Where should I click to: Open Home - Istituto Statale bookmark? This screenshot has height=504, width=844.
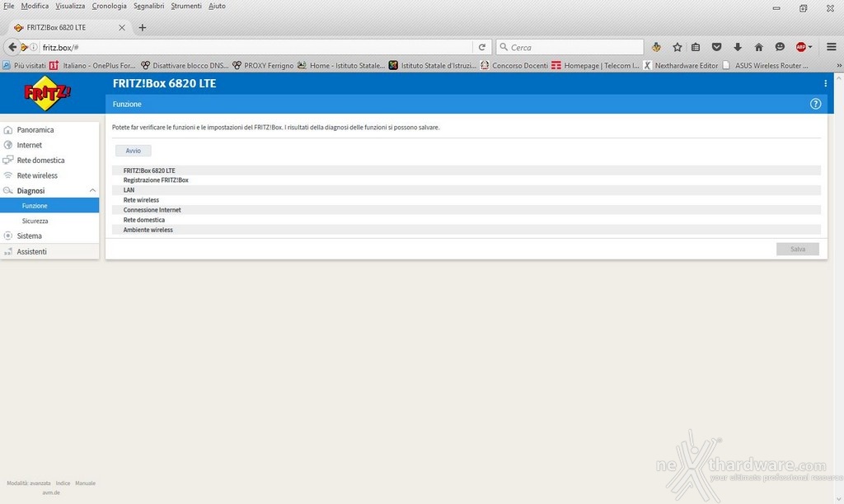click(x=341, y=66)
